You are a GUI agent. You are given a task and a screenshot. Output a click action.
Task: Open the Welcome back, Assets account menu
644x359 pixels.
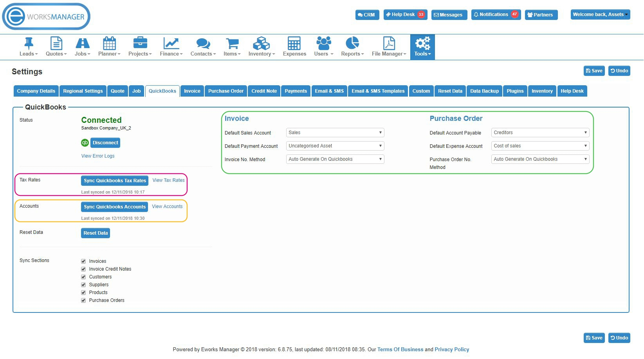coord(600,14)
